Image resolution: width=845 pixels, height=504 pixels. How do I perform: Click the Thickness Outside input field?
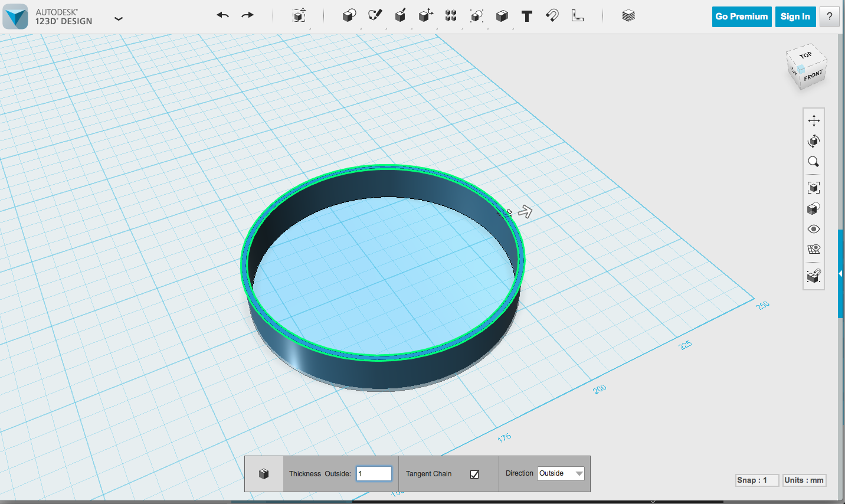[374, 473]
